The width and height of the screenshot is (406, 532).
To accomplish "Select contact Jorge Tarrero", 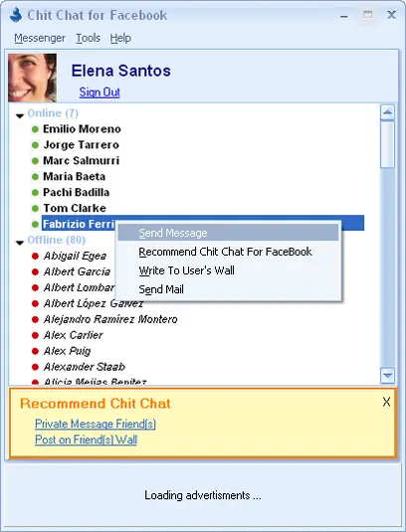I will [x=82, y=145].
